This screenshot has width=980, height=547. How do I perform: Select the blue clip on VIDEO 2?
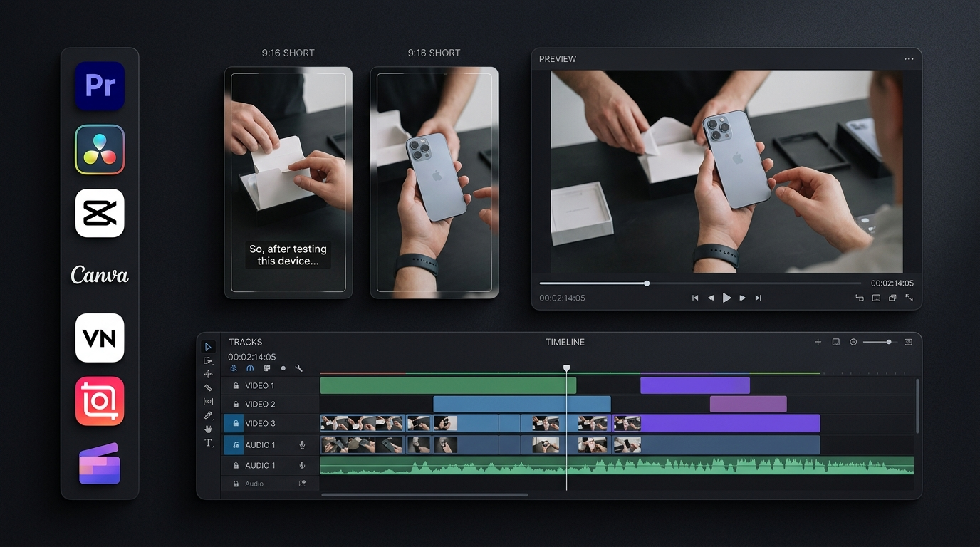point(522,404)
